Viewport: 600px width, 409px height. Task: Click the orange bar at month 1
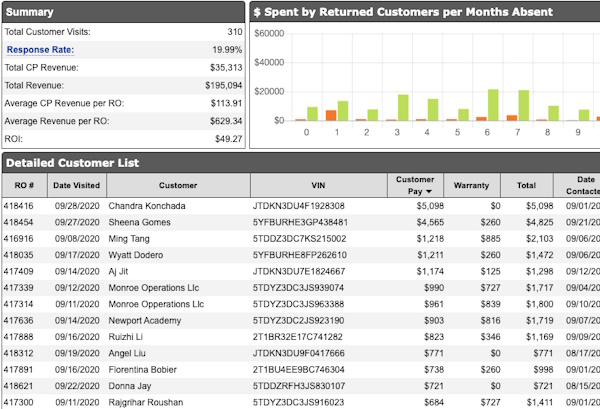(x=331, y=115)
